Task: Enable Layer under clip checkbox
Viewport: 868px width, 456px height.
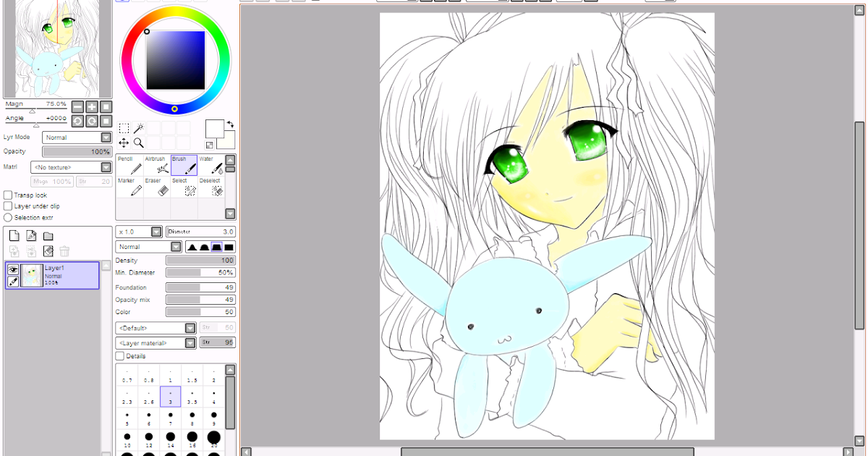Action: (8, 206)
